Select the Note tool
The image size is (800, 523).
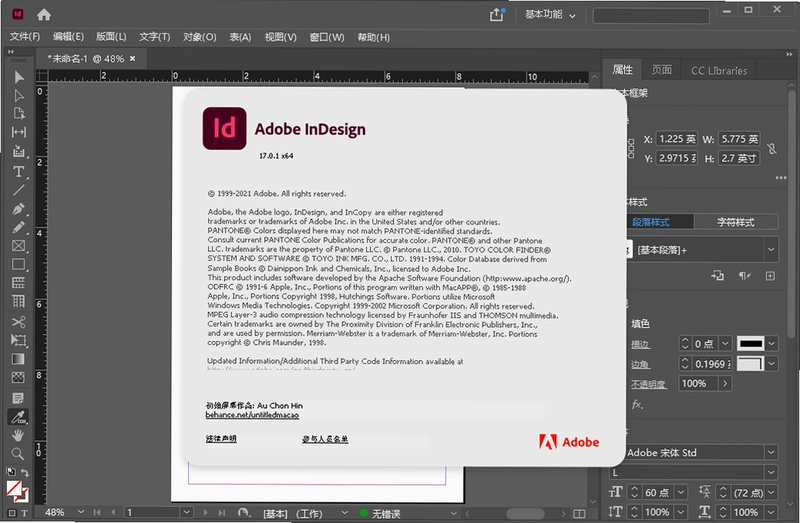coord(19,398)
